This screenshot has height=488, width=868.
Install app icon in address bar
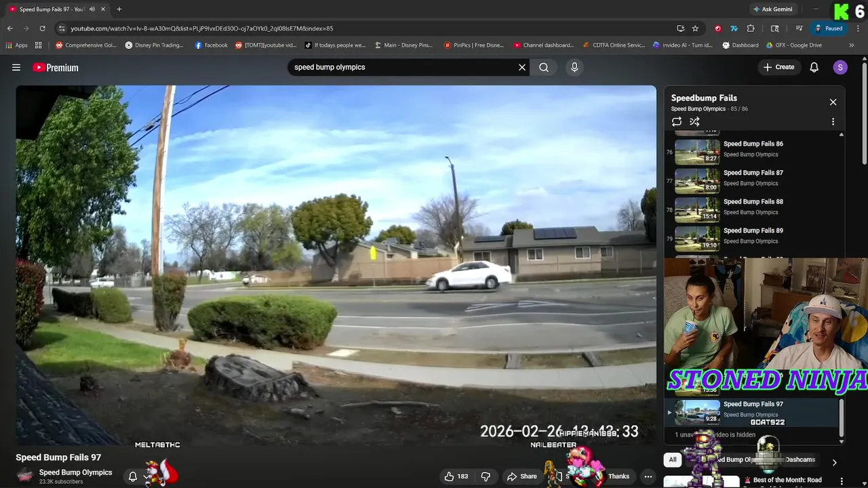tap(680, 28)
